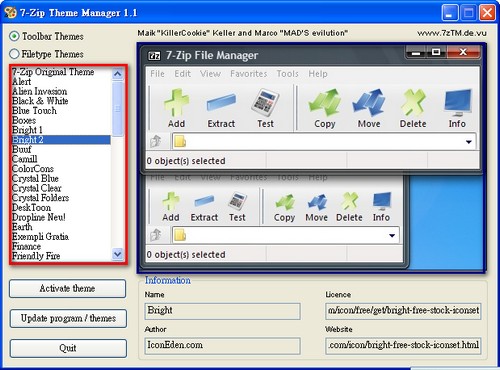Choose the Crystal Clear theme
Image resolution: width=500 pixels, height=370 pixels.
[x=61, y=188]
